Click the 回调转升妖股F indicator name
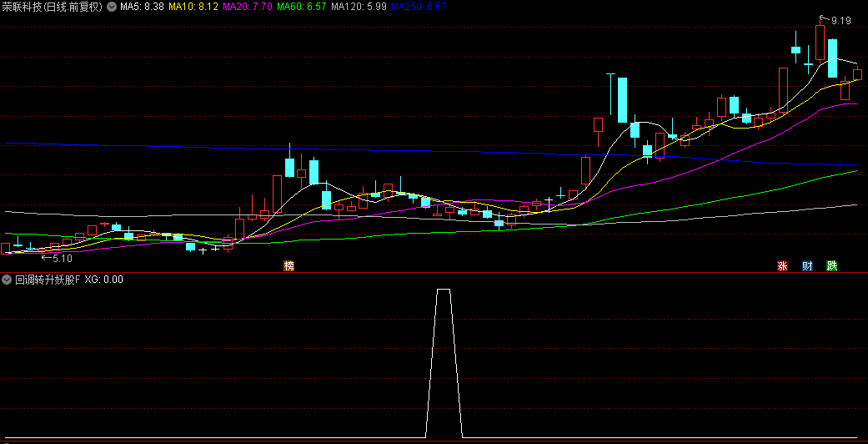Screen dimensions: 868x444 (x=47, y=280)
